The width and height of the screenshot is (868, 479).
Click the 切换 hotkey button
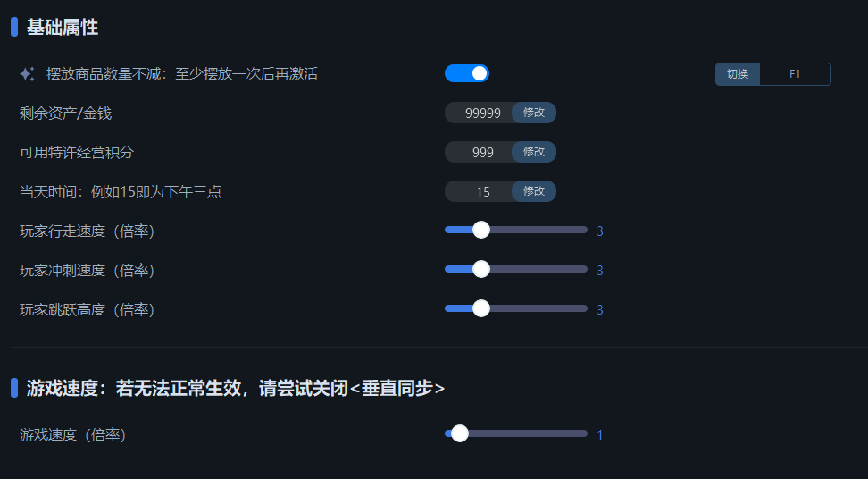(x=738, y=74)
